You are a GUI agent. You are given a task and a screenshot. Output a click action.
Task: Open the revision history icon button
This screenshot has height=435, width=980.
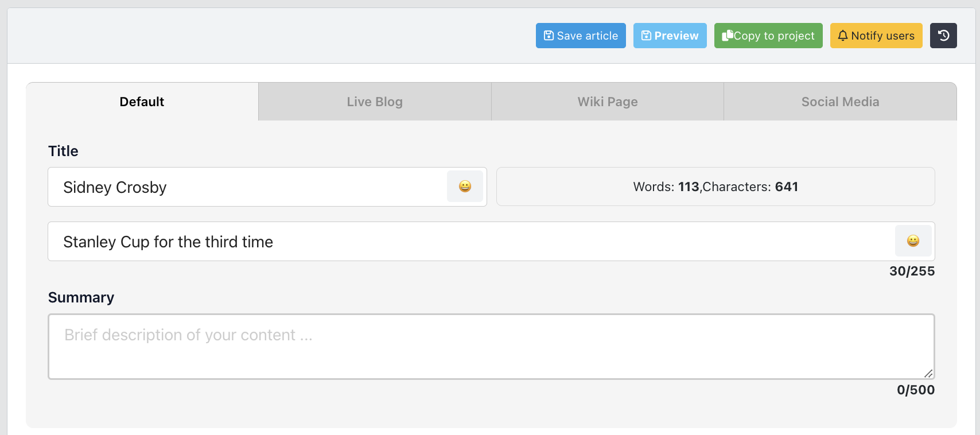(x=943, y=36)
